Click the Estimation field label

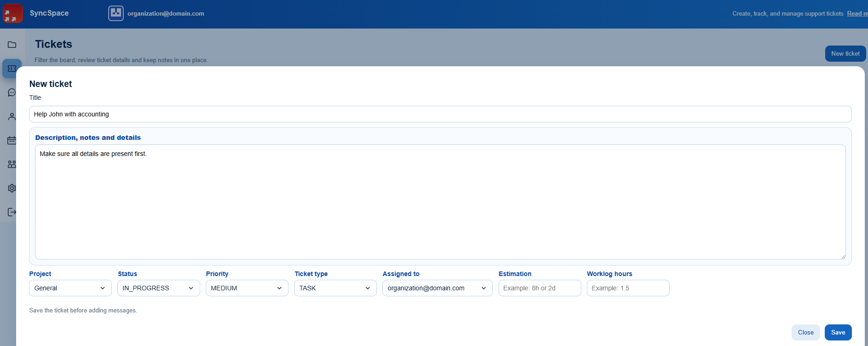515,274
